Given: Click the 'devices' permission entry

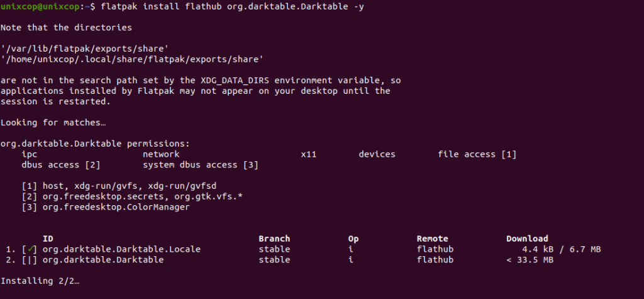Looking at the screenshot, I should pos(377,154).
